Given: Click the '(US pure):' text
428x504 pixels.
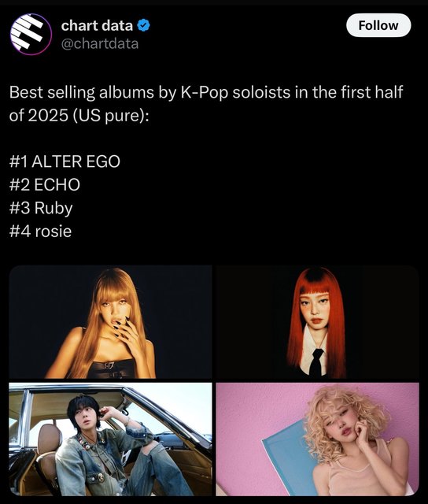Looking at the screenshot, I should click(x=111, y=116).
